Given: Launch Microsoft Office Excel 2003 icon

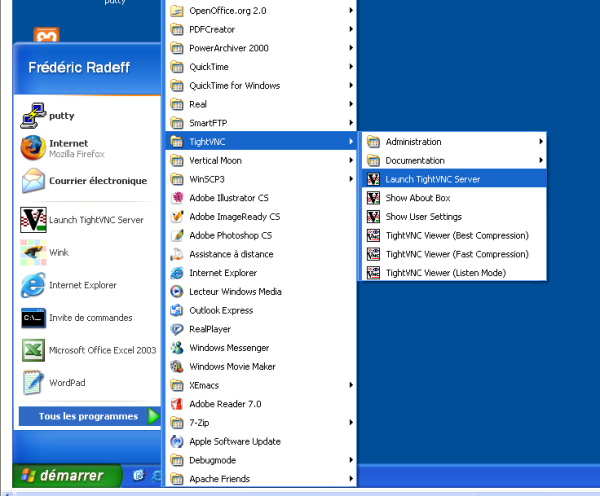Looking at the screenshot, I should click(33, 350).
